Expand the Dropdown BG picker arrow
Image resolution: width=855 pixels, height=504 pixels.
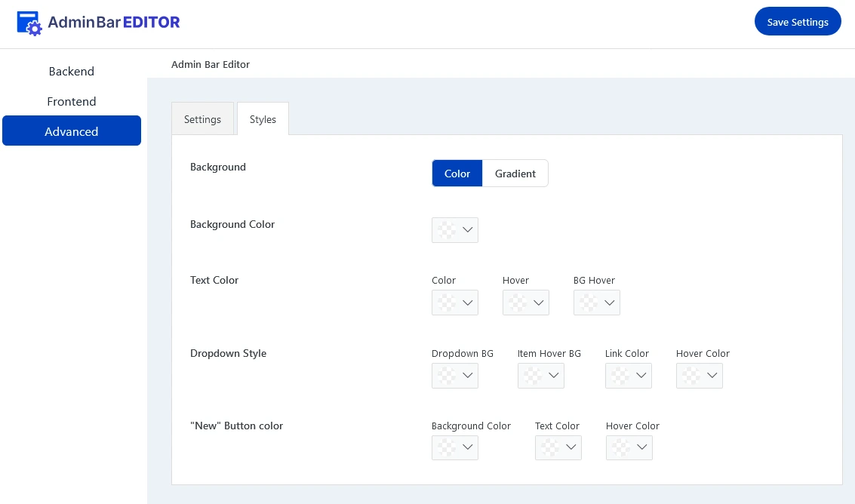click(468, 375)
